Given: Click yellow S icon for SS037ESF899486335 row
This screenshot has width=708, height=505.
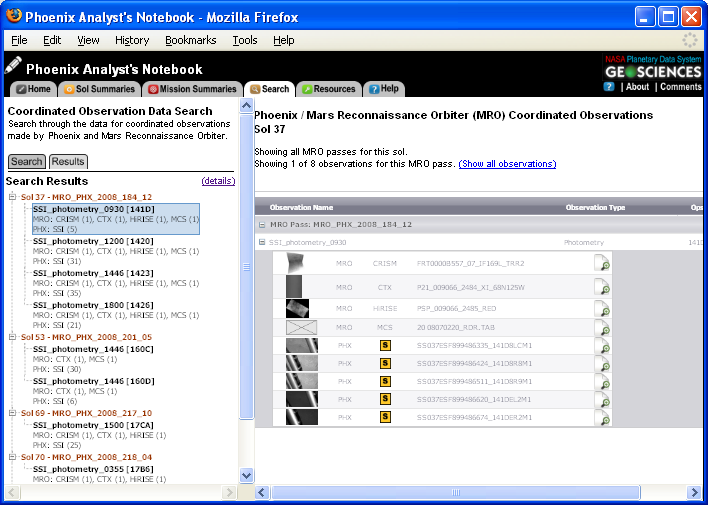Looking at the screenshot, I should pyautogui.click(x=385, y=346).
